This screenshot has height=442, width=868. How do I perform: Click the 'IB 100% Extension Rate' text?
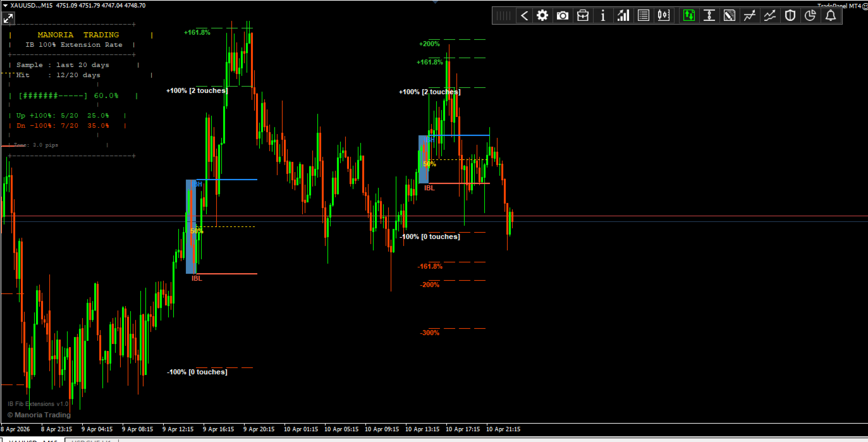[74, 45]
